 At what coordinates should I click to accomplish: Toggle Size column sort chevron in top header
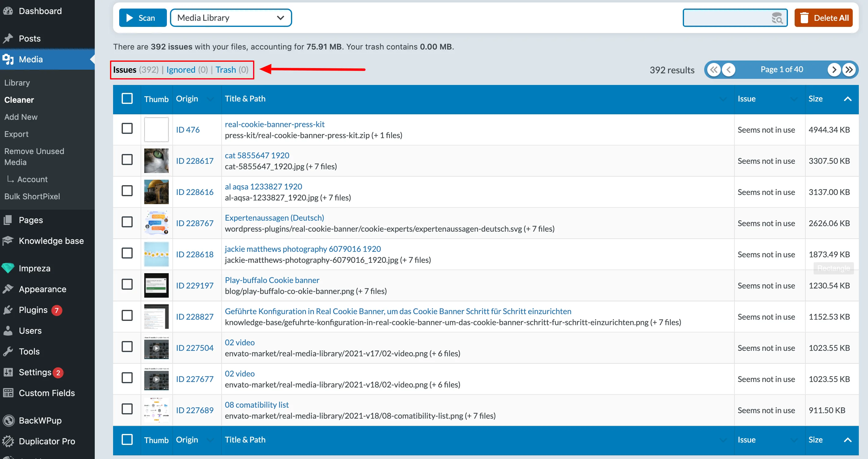[848, 99]
